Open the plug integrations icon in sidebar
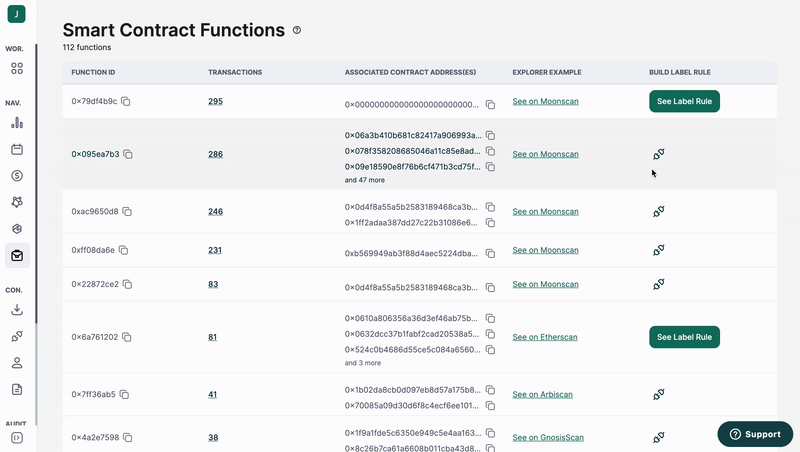Image resolution: width=800 pixels, height=452 pixels. 17,336
